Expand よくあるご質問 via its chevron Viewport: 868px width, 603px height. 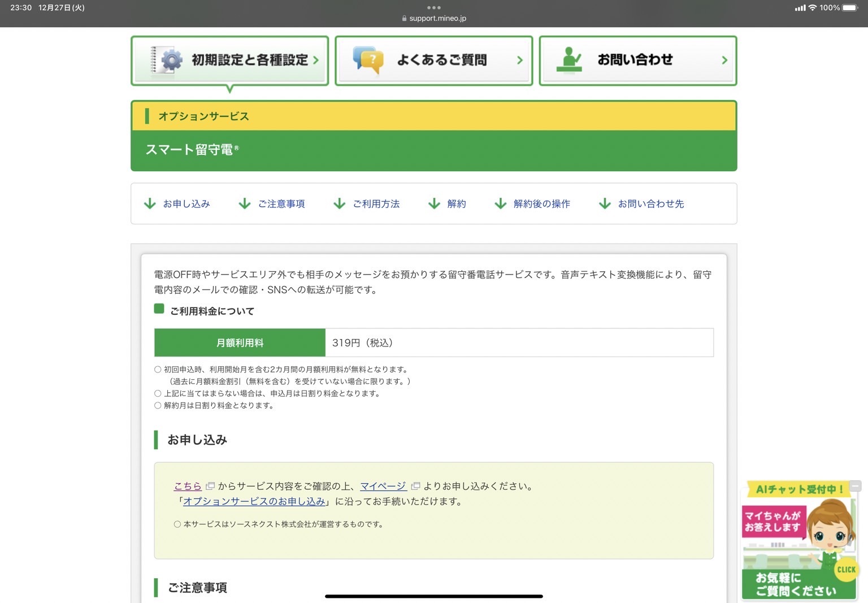click(x=520, y=60)
